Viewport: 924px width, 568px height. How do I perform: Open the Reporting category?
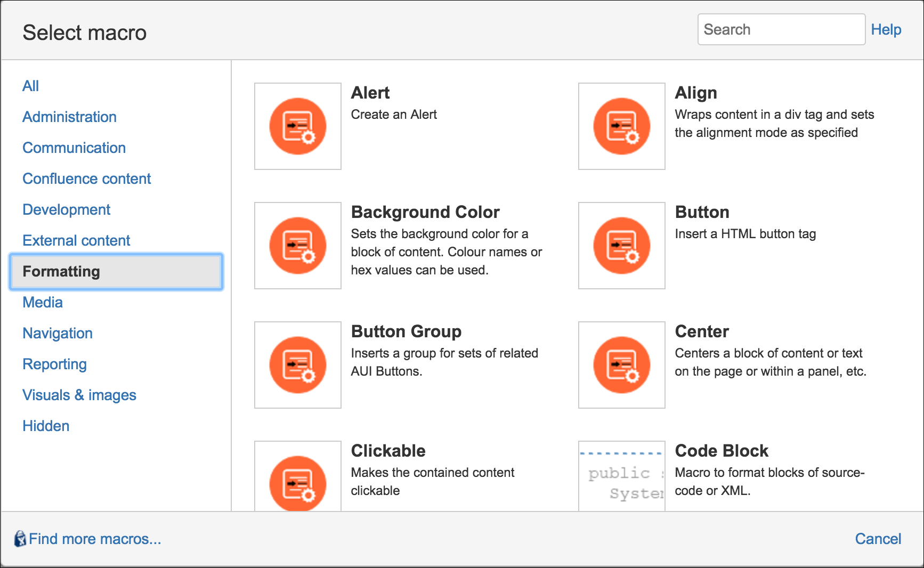click(54, 364)
